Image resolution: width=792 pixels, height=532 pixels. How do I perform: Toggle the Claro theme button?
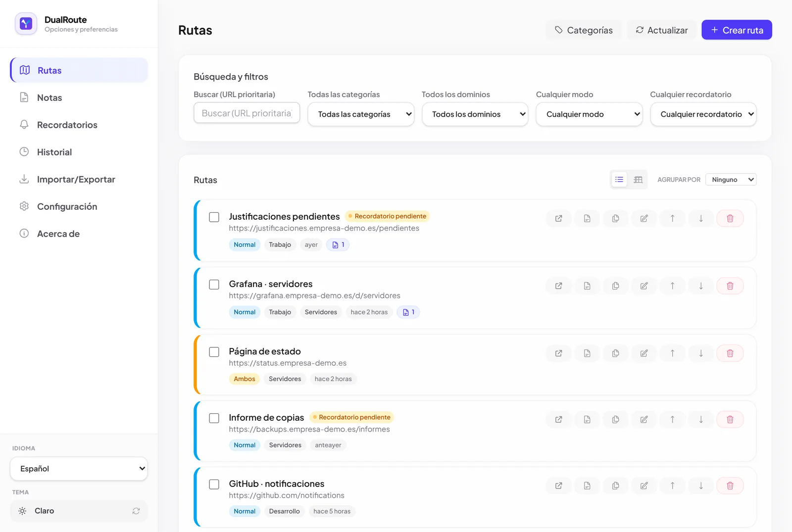[79, 511]
